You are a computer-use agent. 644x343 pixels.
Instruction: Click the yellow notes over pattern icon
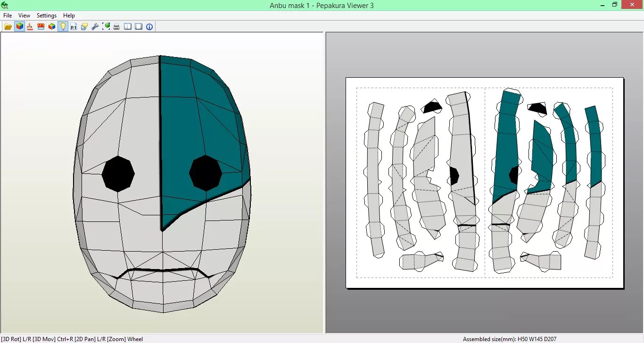click(84, 27)
